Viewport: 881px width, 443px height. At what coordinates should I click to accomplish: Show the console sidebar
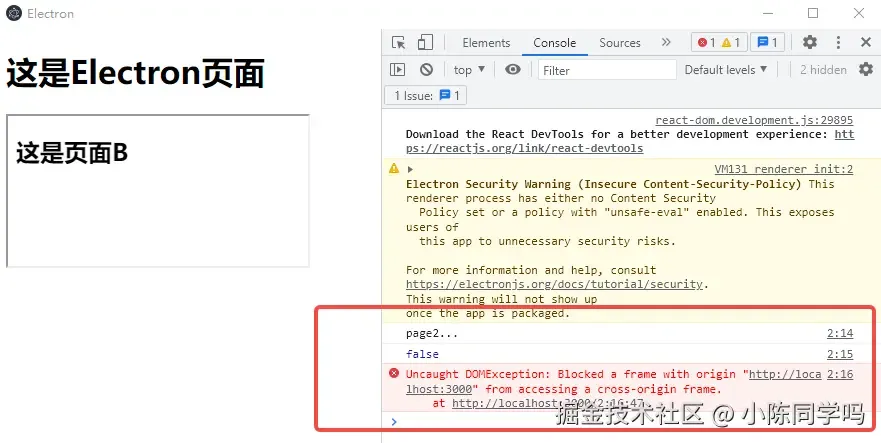click(x=397, y=70)
